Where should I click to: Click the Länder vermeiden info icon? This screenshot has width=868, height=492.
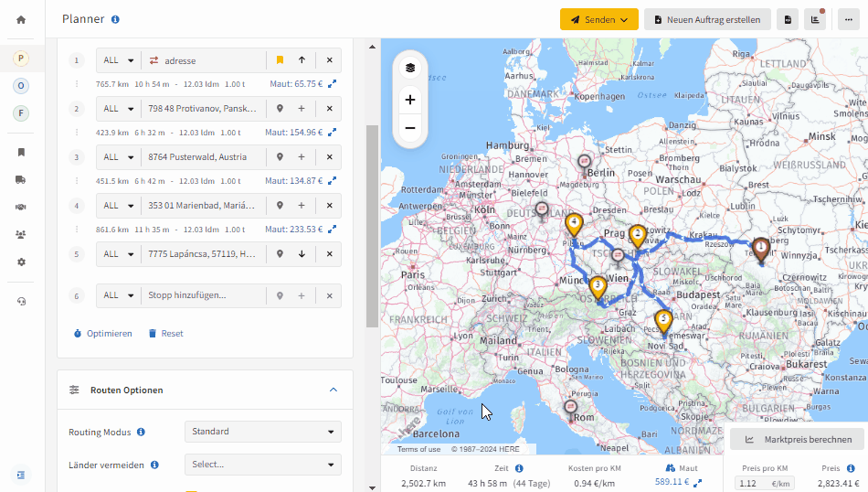[154, 465]
